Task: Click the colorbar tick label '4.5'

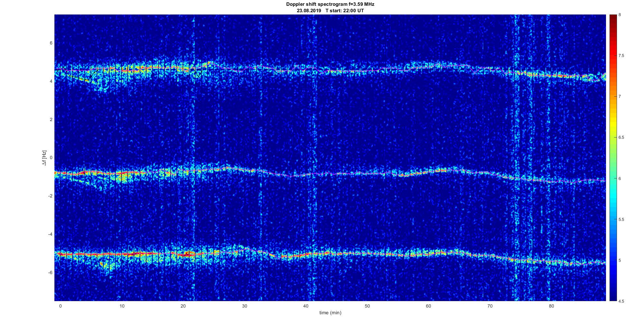Action: [x=621, y=301]
